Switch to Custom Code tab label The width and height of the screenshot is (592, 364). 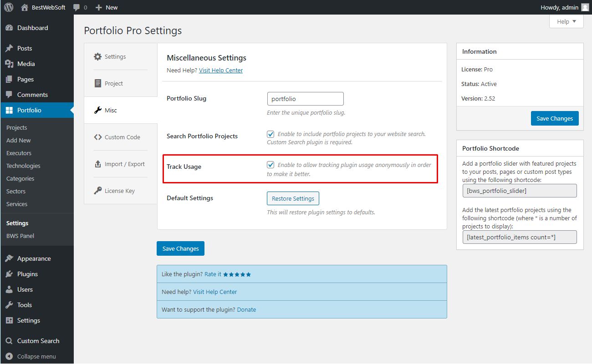coord(122,137)
